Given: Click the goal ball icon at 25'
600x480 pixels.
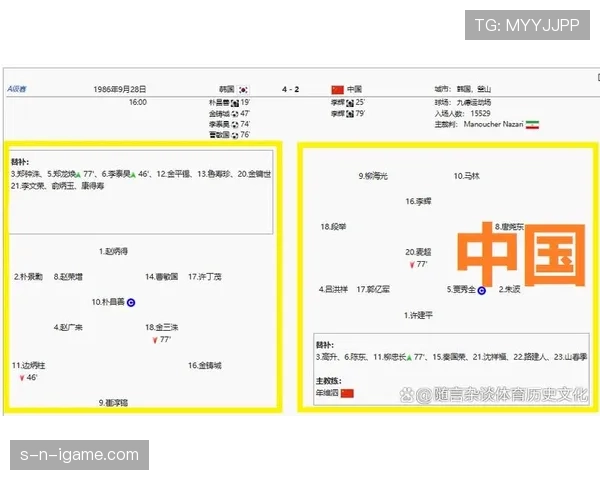Looking at the screenshot, I should click(x=350, y=103).
